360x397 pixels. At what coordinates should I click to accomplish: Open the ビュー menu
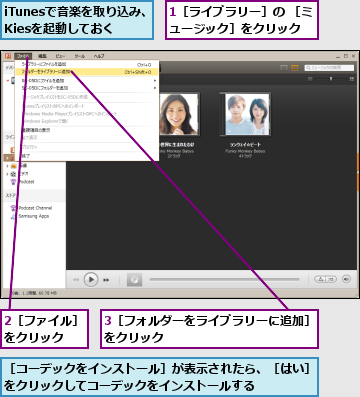click(60, 56)
